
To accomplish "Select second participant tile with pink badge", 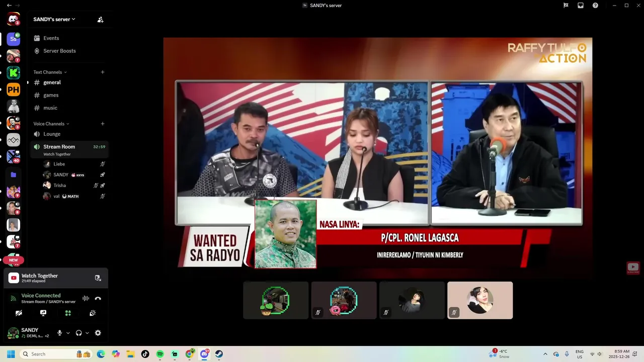I will [x=344, y=300].
